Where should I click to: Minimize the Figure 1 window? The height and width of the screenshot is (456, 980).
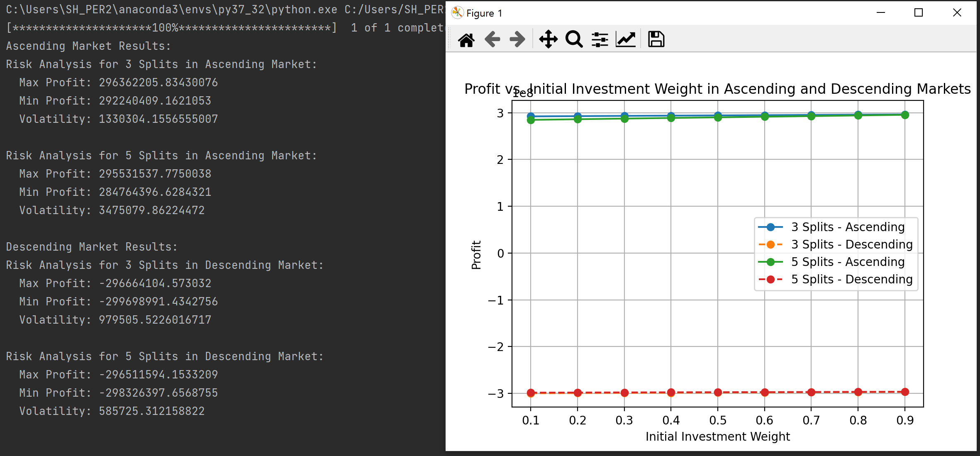881,13
